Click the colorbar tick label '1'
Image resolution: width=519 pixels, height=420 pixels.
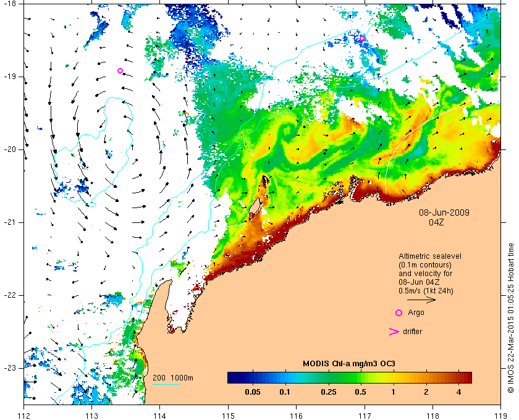click(393, 393)
